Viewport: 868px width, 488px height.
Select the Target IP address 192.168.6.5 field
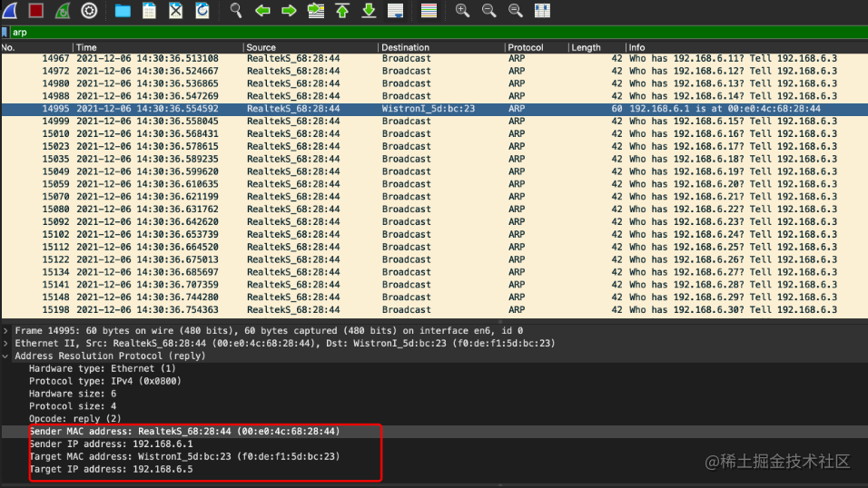coord(111,470)
